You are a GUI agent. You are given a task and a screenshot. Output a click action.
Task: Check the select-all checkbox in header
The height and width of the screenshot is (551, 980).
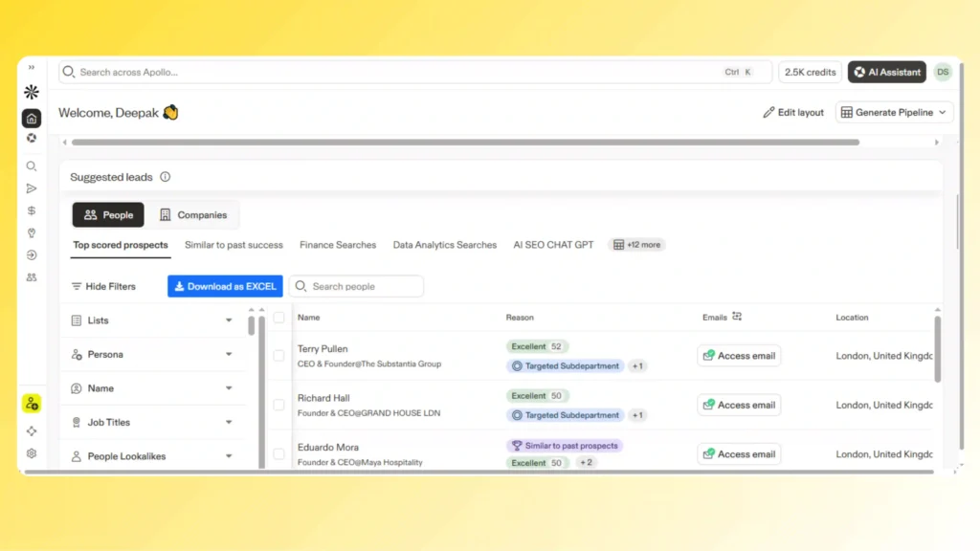click(278, 318)
